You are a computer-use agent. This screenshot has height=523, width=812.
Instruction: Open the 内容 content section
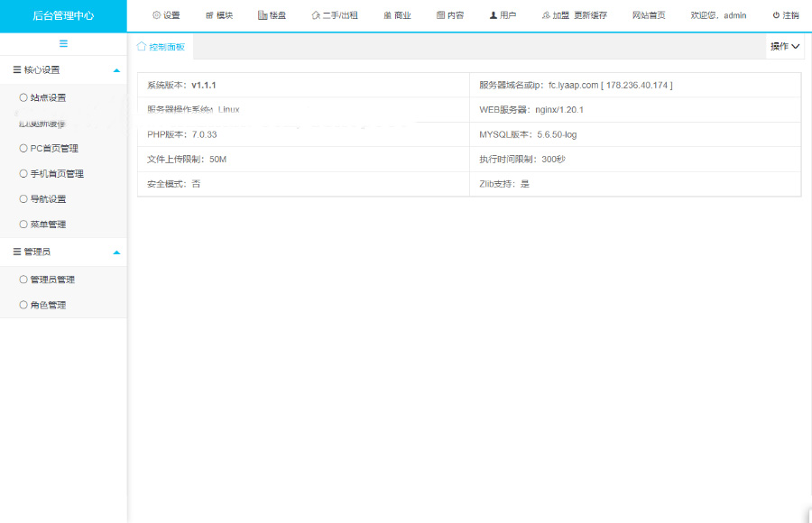450,15
